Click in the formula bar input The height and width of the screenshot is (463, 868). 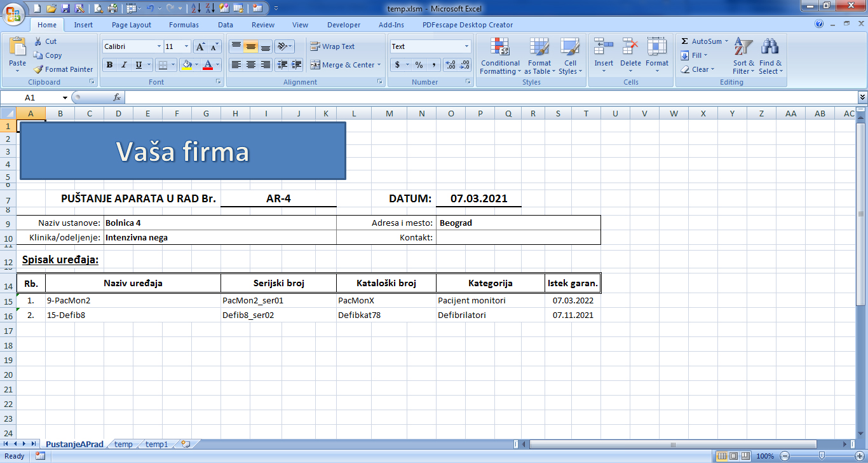tap(491, 97)
